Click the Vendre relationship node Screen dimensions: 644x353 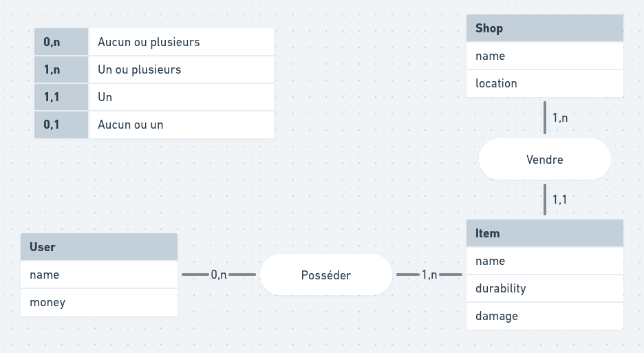coord(545,159)
